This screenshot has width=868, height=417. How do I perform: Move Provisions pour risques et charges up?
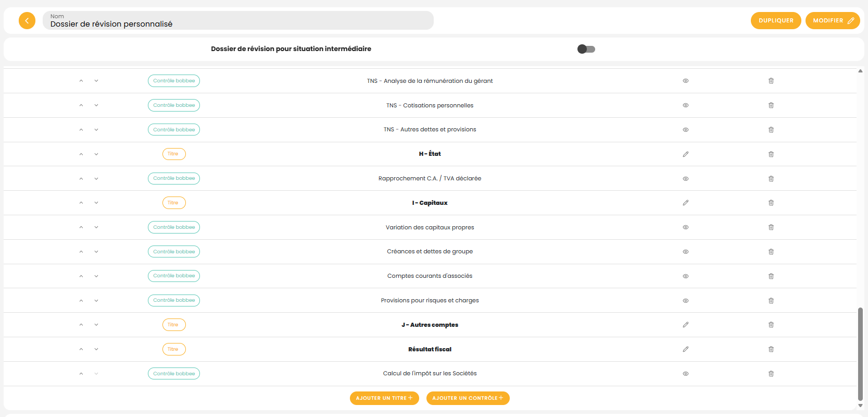click(x=81, y=301)
